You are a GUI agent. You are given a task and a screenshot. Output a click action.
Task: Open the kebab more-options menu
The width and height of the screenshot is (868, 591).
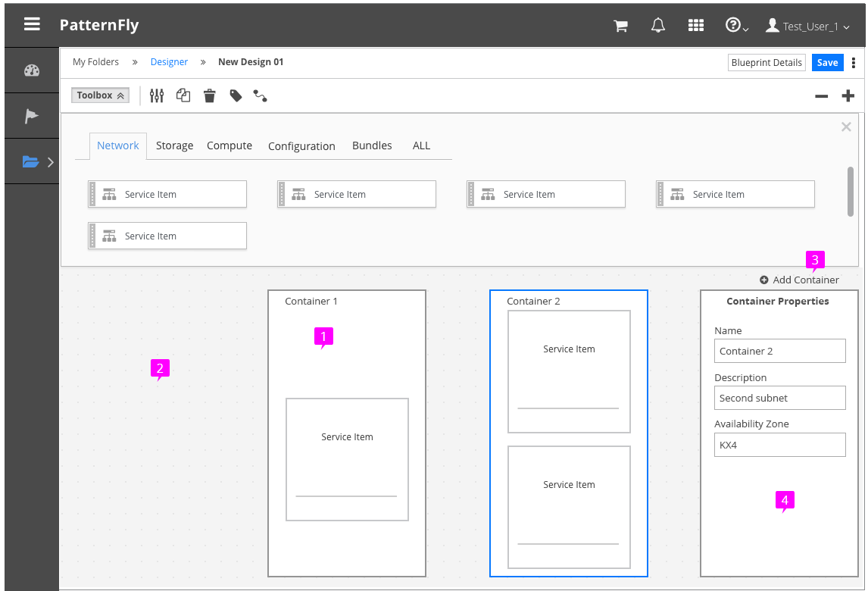853,63
